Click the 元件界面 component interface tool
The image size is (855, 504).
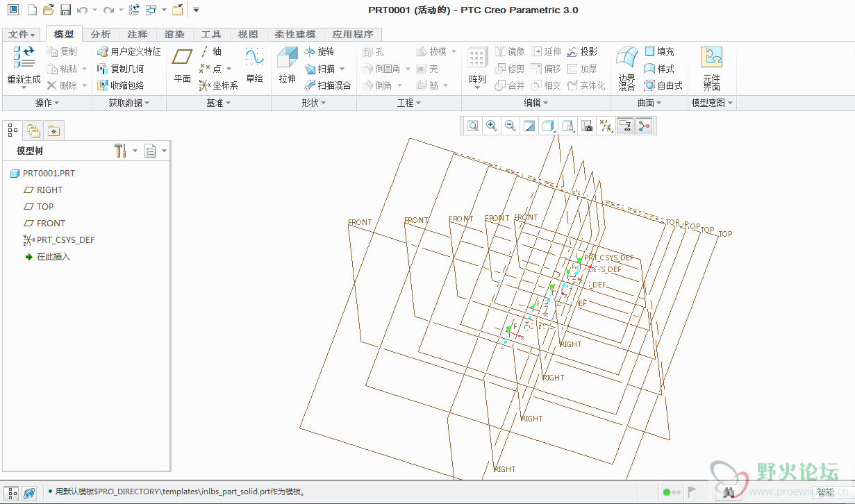(711, 69)
